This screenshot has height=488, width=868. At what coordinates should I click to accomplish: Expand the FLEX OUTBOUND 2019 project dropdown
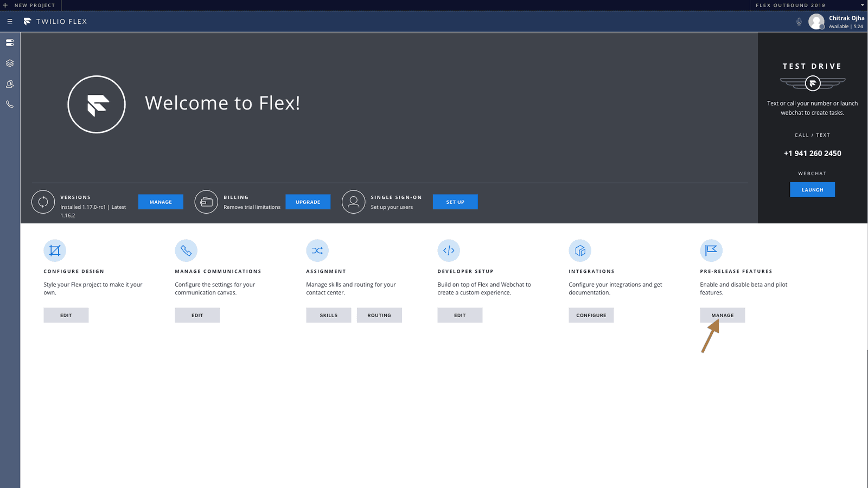(792, 5)
